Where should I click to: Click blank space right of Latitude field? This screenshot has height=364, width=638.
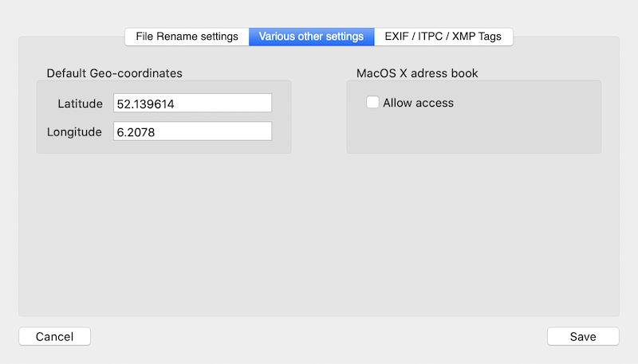pos(282,104)
